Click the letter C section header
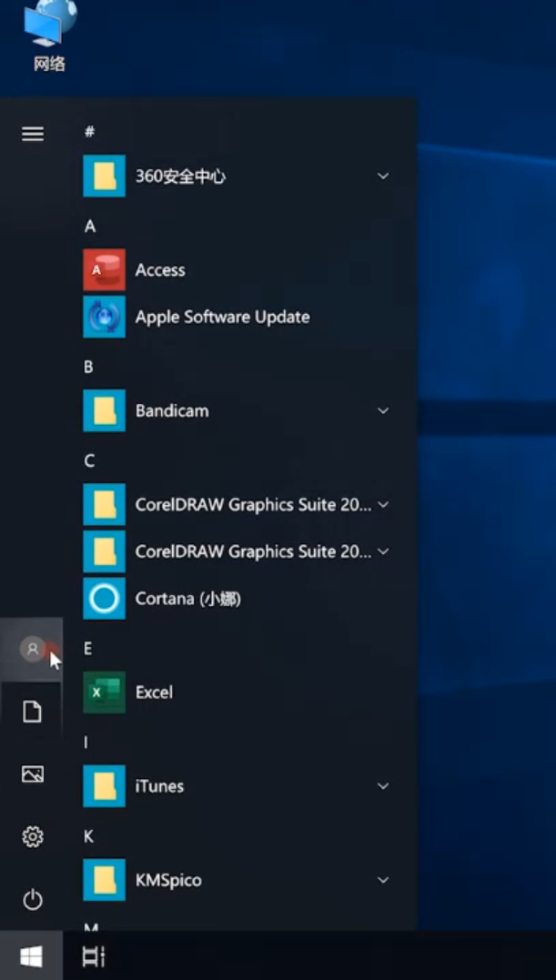The width and height of the screenshot is (556, 980). tap(89, 460)
